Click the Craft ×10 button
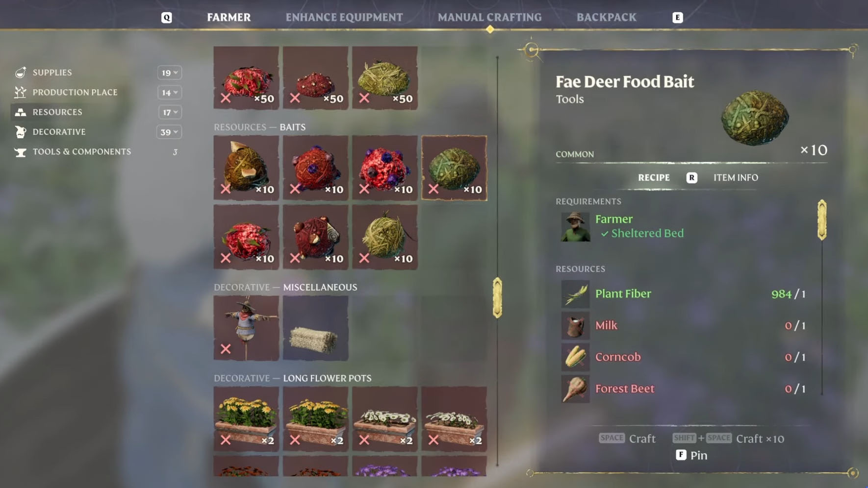Screen dimensions: 868x488 [x=728, y=439]
